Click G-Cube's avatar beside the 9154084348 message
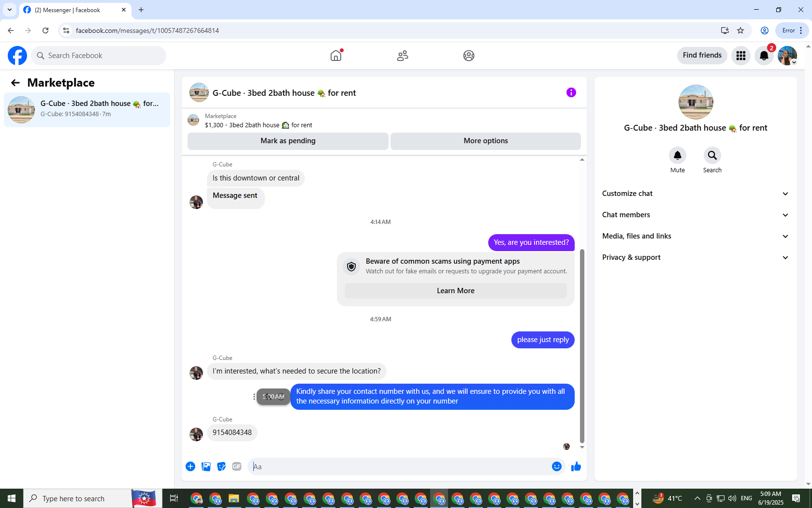The width and height of the screenshot is (812, 508). click(x=196, y=434)
